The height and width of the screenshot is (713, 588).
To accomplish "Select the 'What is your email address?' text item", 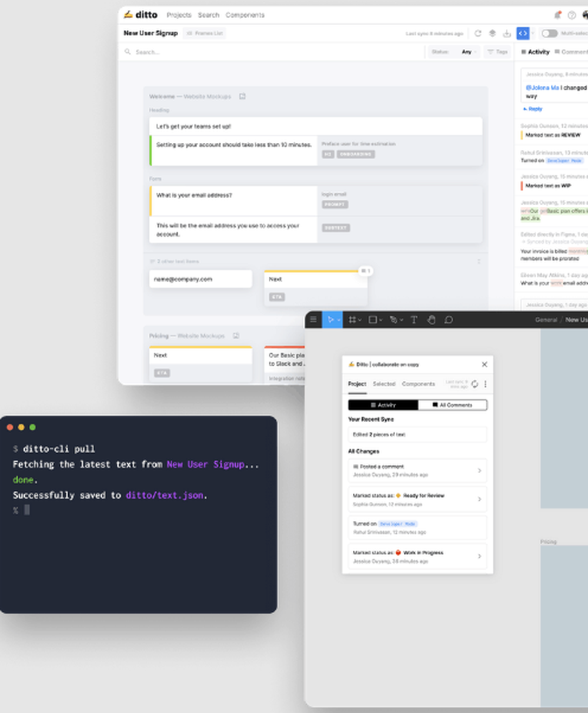I will point(233,201).
